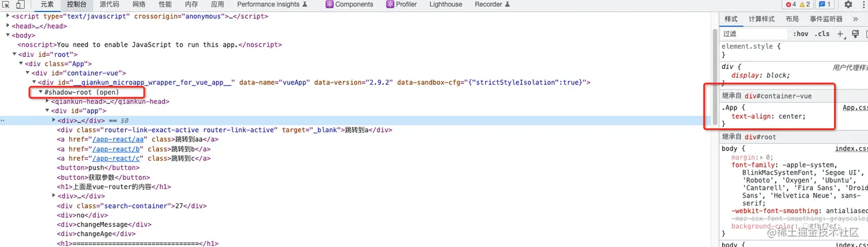Open the 内存 tab
The image size is (868, 247).
tap(191, 5)
